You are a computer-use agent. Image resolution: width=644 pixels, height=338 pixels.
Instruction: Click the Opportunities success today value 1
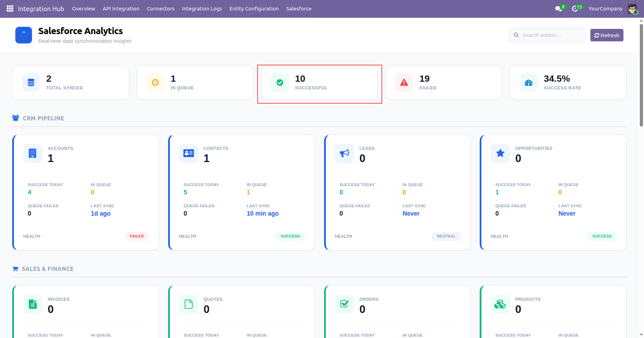497,192
